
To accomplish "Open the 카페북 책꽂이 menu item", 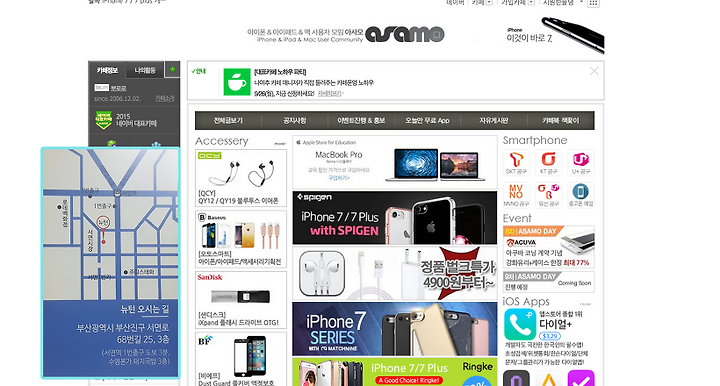I will click(561, 120).
